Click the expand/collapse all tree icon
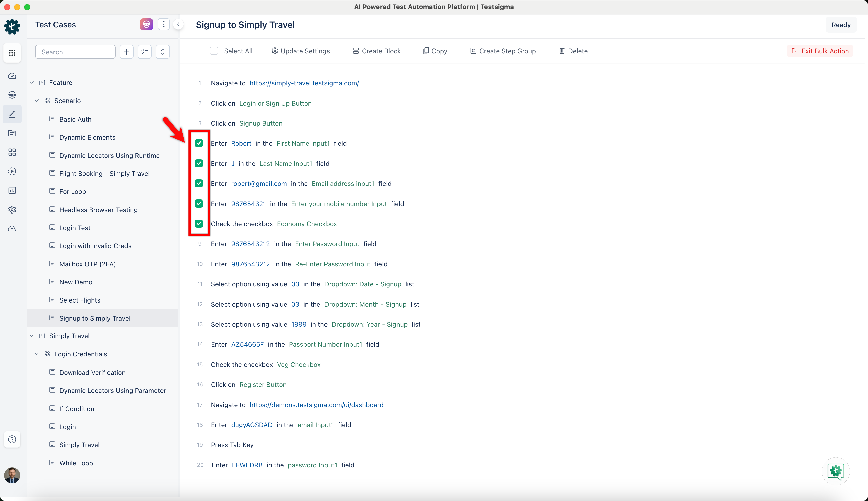The height and width of the screenshot is (501, 868). pyautogui.click(x=163, y=52)
